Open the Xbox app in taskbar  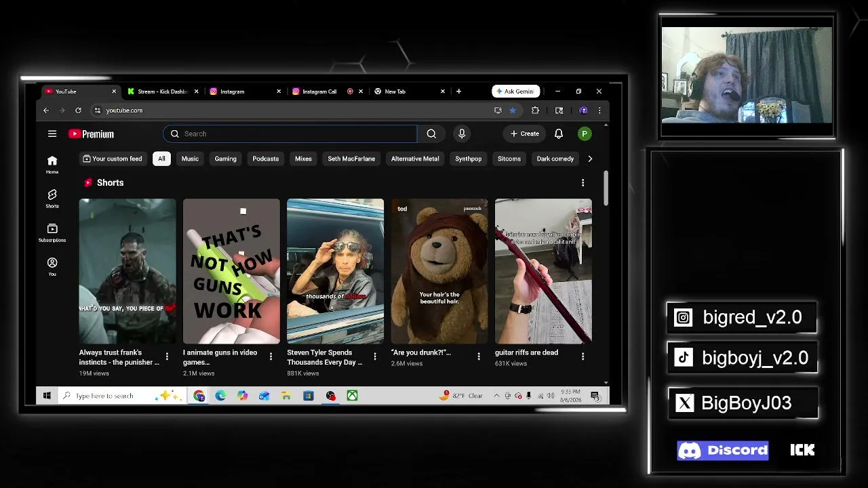(x=352, y=396)
